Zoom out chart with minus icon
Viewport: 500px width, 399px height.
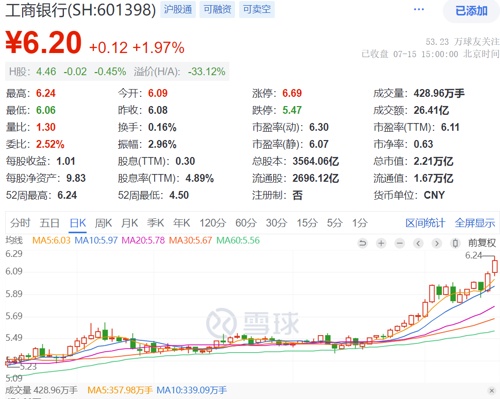pos(400,243)
